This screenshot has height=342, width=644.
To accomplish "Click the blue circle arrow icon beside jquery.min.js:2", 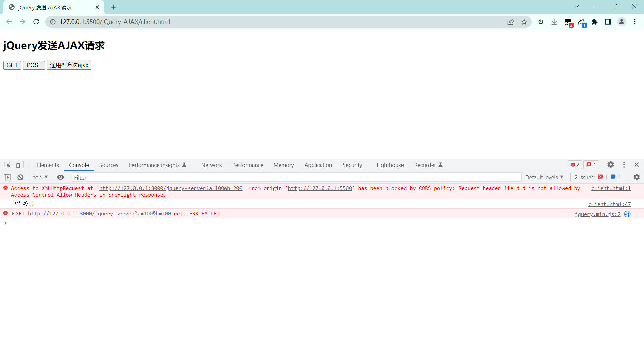I will pos(627,214).
